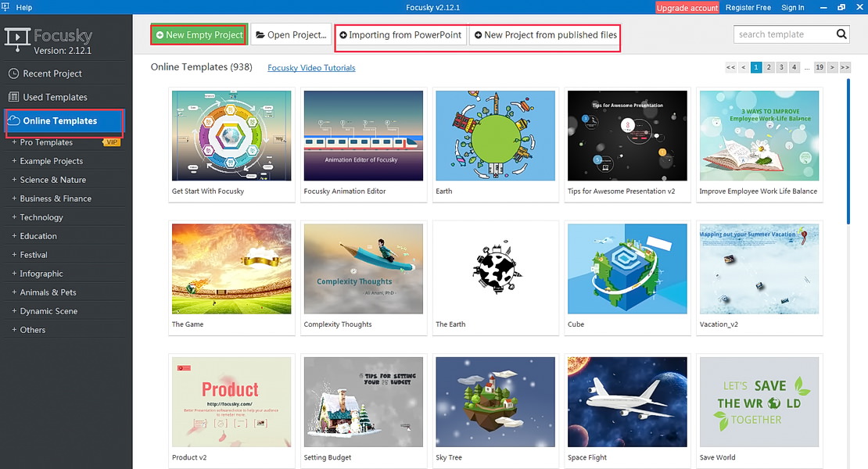Click the Sign In link
Viewport: 868px width, 469px height.
pyautogui.click(x=793, y=8)
